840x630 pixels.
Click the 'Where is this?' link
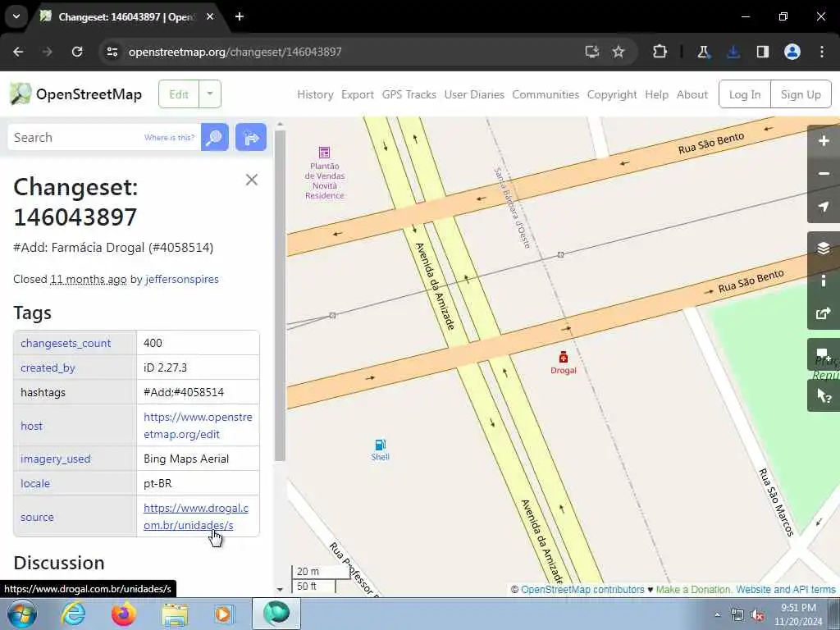(x=169, y=138)
